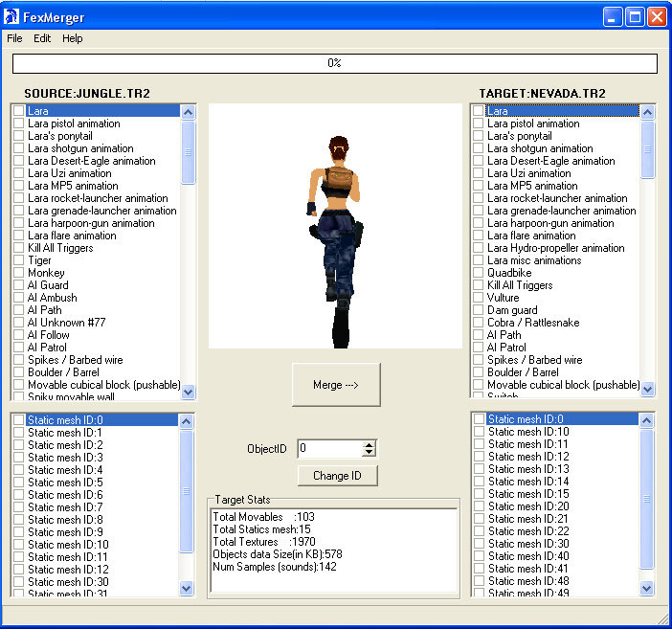Check the source Tiger checkbox

tap(18, 260)
